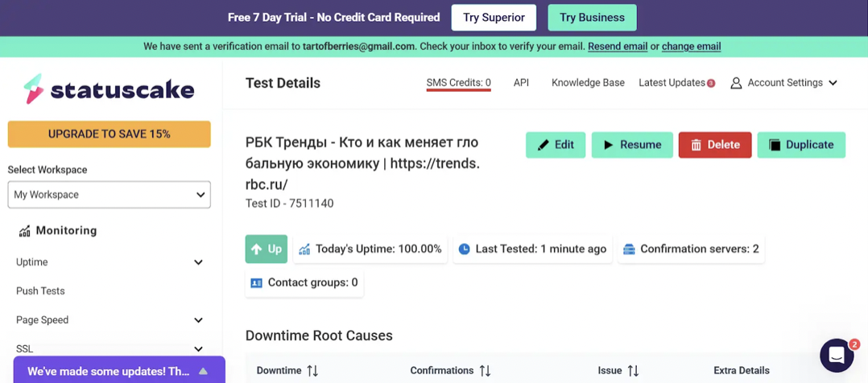The height and width of the screenshot is (383, 868).
Task: Click the Test Details page title
Action: tap(283, 83)
